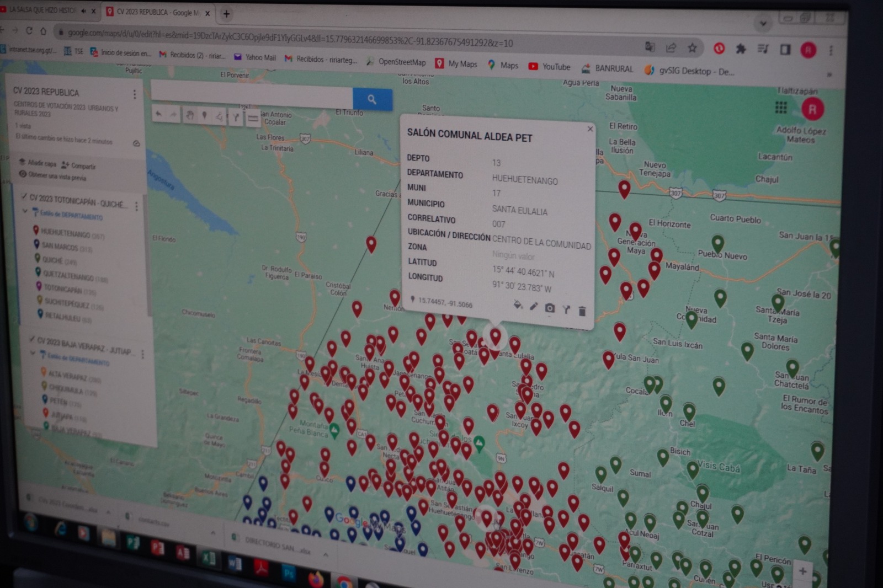Open the BANRURAL bookmark
The height and width of the screenshot is (588, 883).
pos(608,68)
